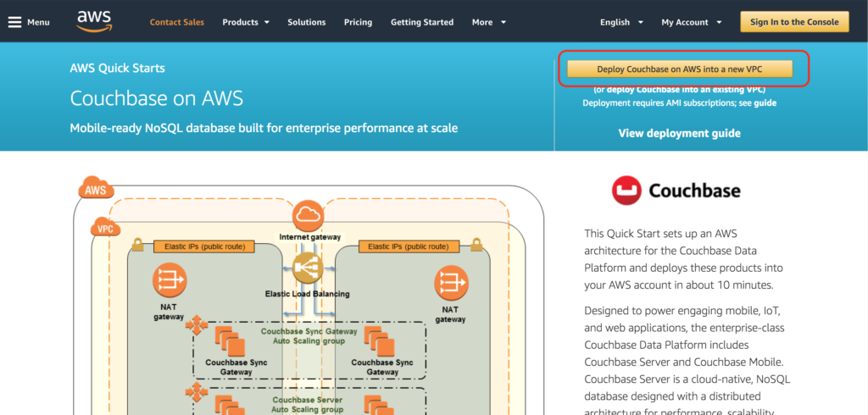Click the right Couchbase Sync Gateway instances icon
The image size is (868, 415).
[379, 340]
